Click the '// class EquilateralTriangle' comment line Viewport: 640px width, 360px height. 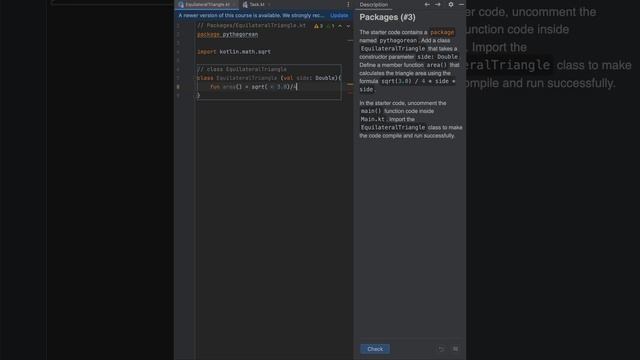[242, 69]
